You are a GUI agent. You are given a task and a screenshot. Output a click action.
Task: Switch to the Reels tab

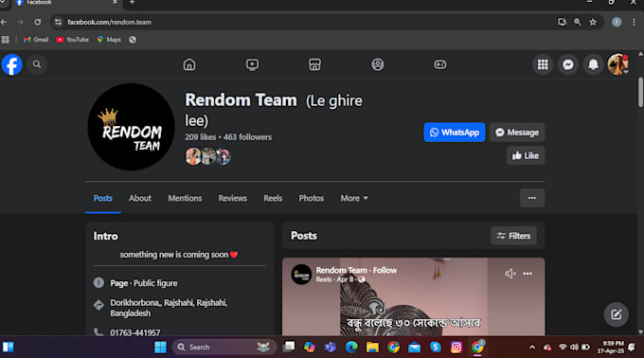[273, 198]
